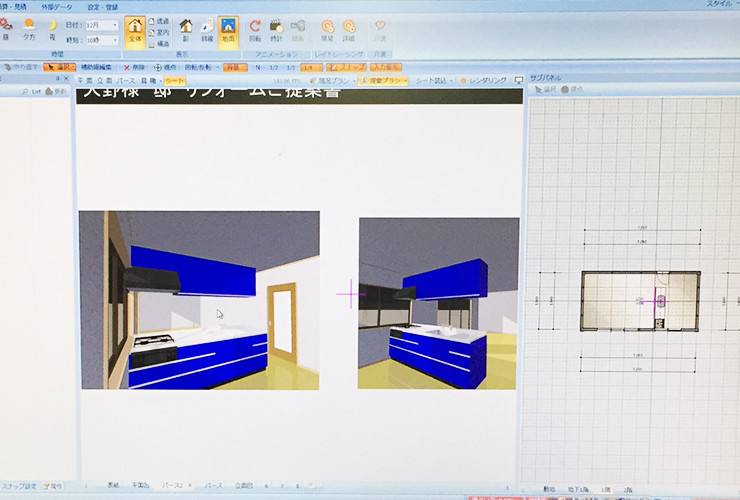Click 選択 in the サブパネル
The width and height of the screenshot is (740, 500).
(546, 89)
